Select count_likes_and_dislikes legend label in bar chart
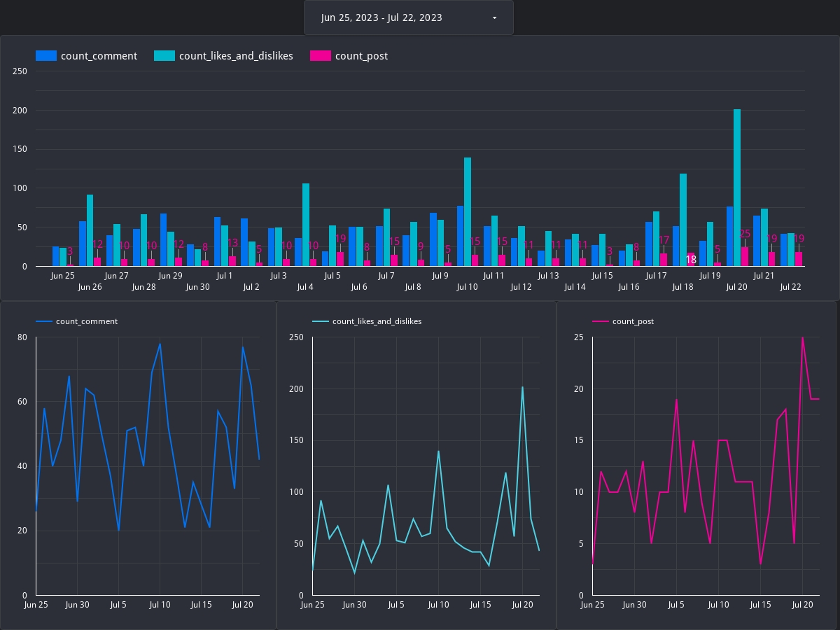 pyautogui.click(x=236, y=56)
